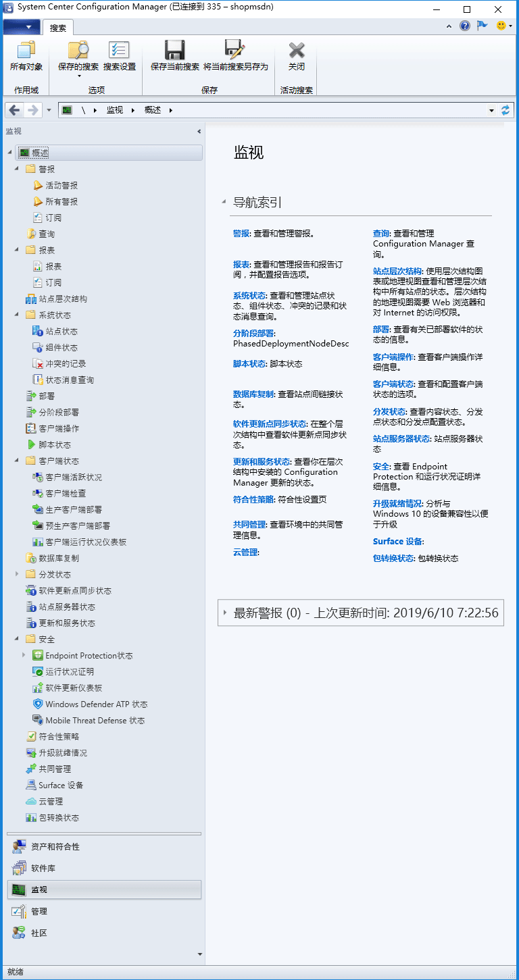This screenshot has width=519, height=980.
Task: Open the help question mark icon
Action: 465,26
